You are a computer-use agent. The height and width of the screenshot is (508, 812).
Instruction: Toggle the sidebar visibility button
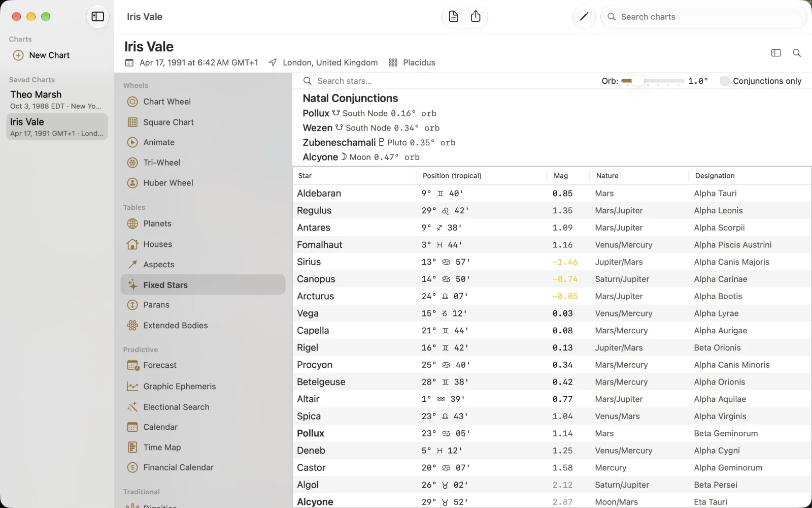[97, 17]
